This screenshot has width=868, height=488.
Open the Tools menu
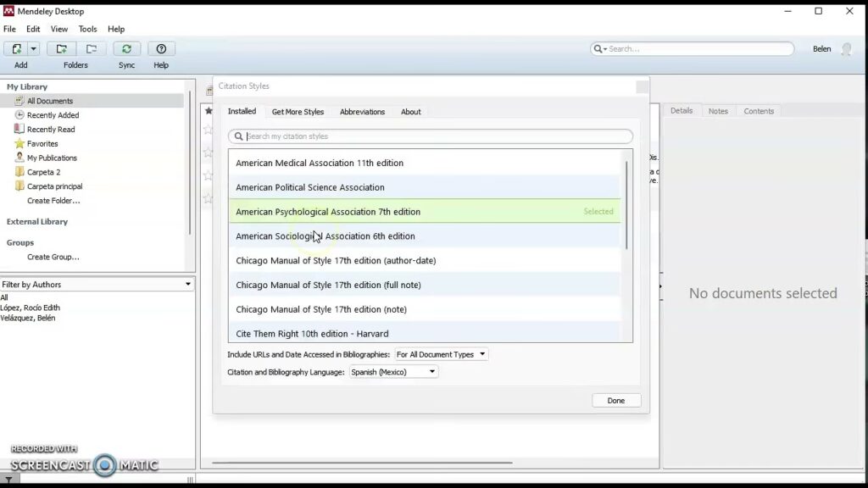pyautogui.click(x=87, y=29)
